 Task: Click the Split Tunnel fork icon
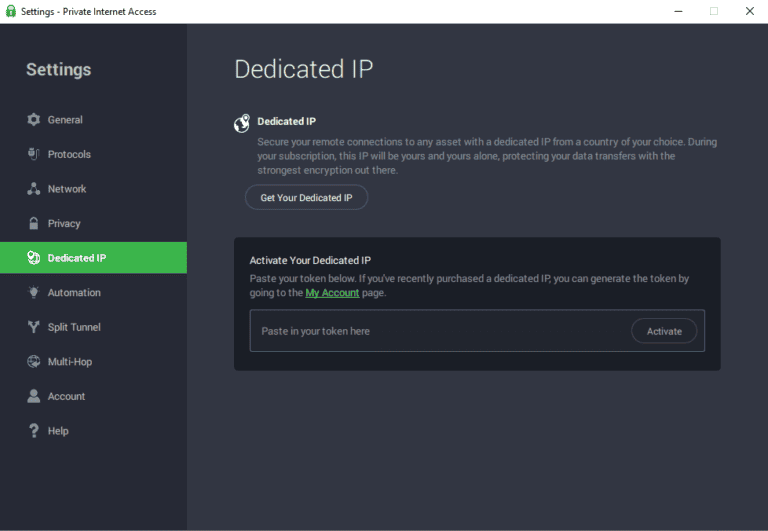point(33,327)
